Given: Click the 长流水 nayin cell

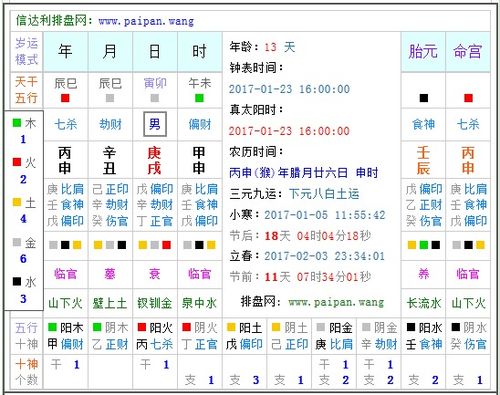Looking at the screenshot, I should click(x=423, y=303).
